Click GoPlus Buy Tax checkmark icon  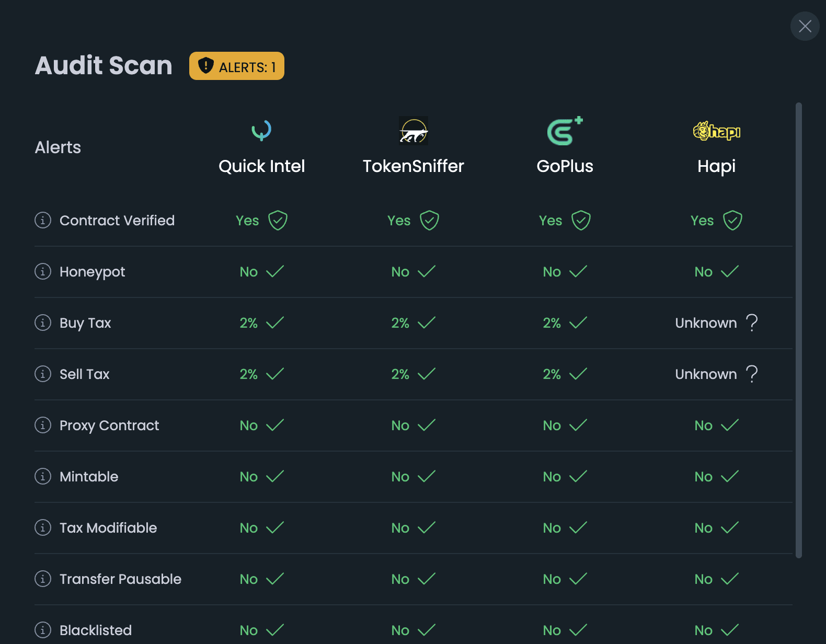tap(578, 323)
